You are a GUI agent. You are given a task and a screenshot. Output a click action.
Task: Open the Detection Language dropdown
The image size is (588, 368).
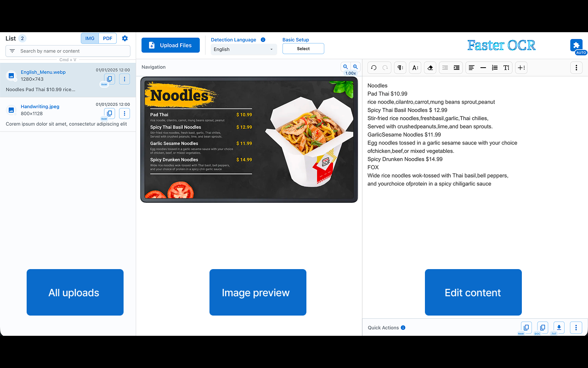pos(243,49)
